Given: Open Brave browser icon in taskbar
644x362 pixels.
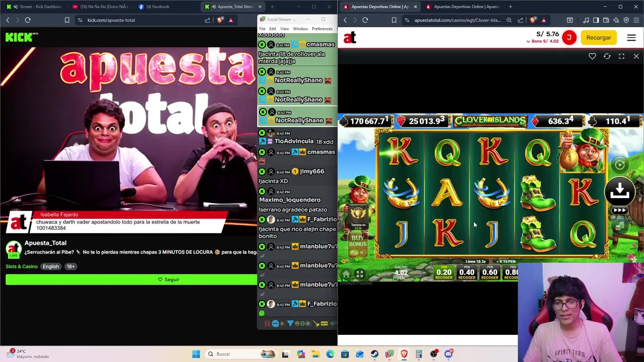Looking at the screenshot, I should tap(404, 354).
